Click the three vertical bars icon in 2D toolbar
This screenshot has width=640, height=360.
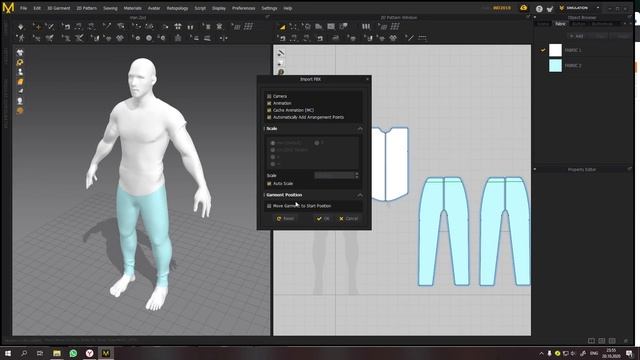pyautogui.click(x=366, y=27)
